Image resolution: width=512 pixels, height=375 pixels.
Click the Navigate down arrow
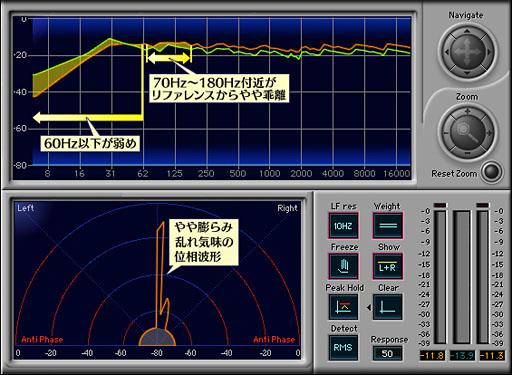(467, 73)
